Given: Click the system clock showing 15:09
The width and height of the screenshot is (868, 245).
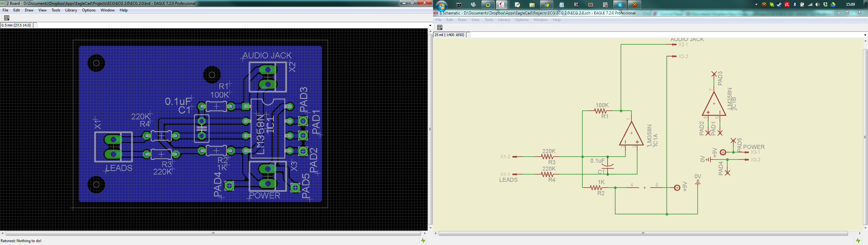Looking at the screenshot, I should 850,5.
